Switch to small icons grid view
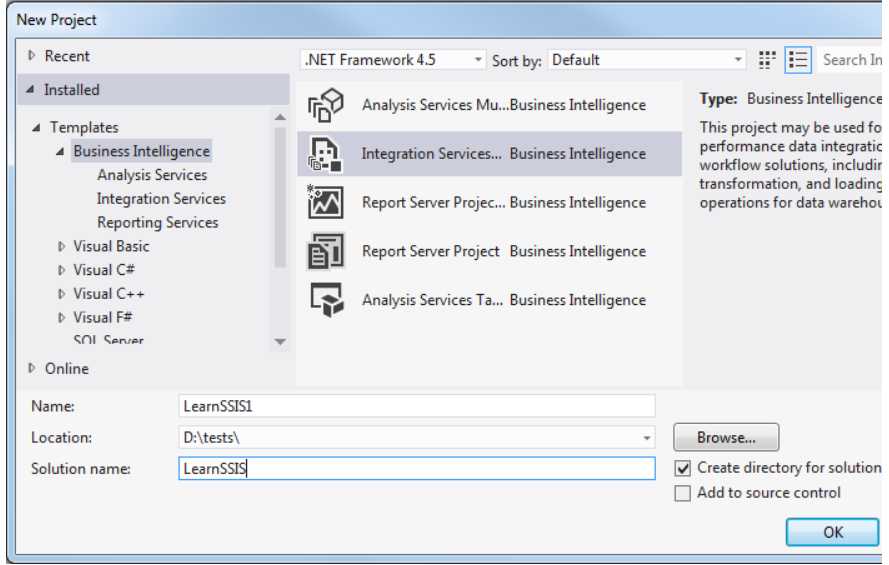 pyautogui.click(x=767, y=60)
